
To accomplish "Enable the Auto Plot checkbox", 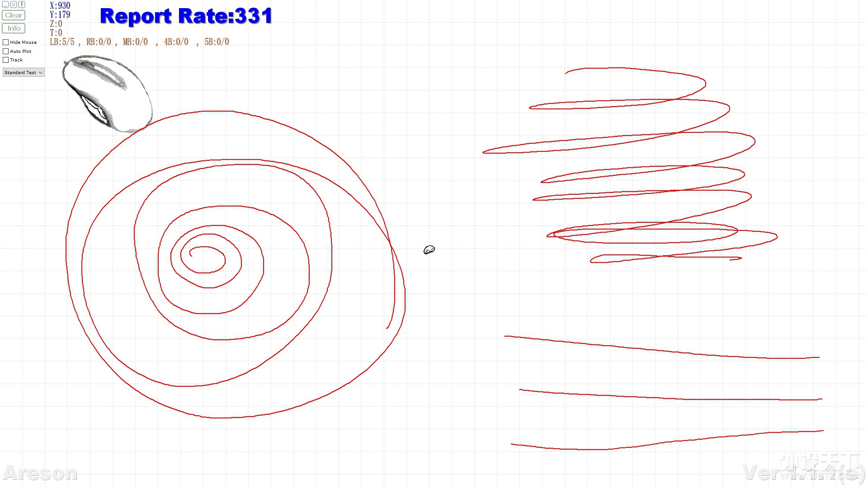I will 5,51.
